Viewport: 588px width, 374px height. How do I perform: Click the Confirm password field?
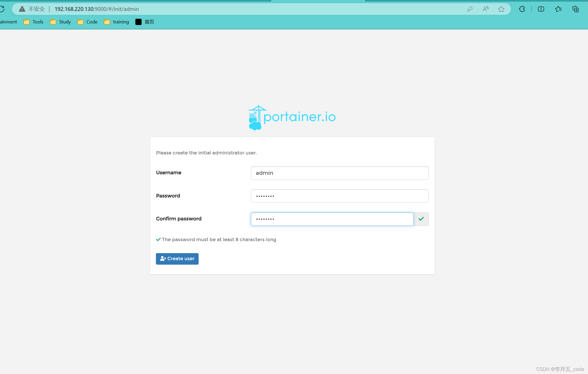click(x=332, y=219)
